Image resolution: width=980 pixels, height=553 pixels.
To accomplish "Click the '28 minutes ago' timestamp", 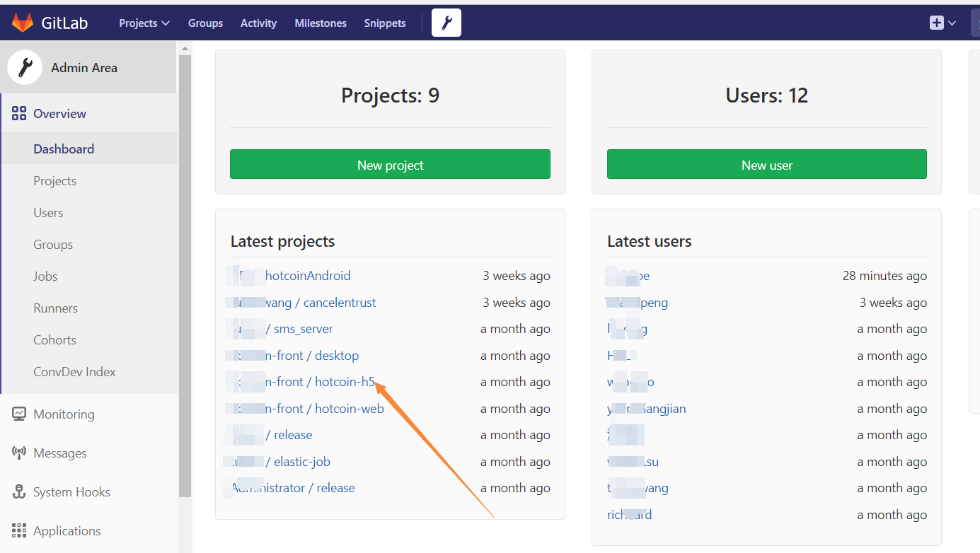I will (884, 276).
